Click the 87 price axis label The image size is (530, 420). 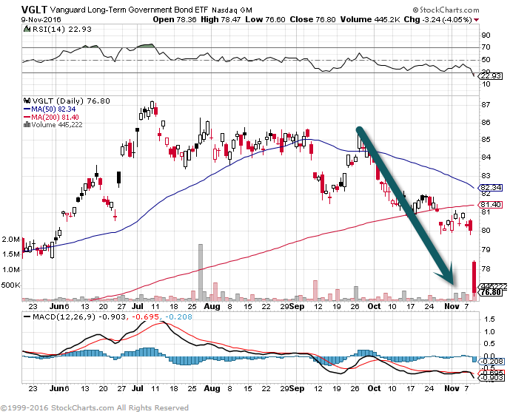pyautogui.click(x=486, y=105)
